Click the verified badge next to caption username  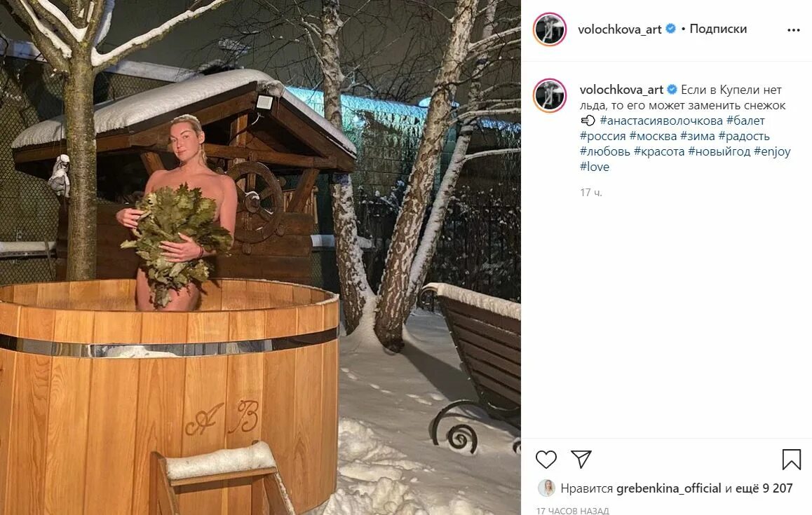(672, 90)
